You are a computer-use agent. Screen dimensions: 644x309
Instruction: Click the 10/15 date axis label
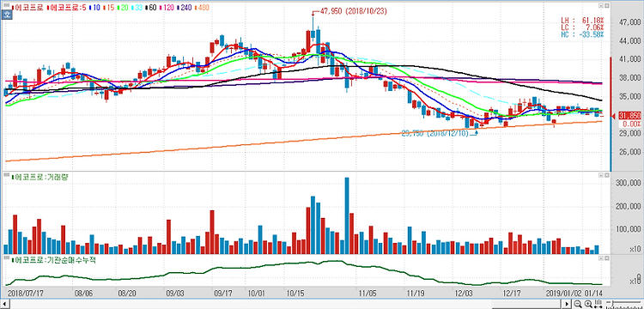(x=295, y=294)
